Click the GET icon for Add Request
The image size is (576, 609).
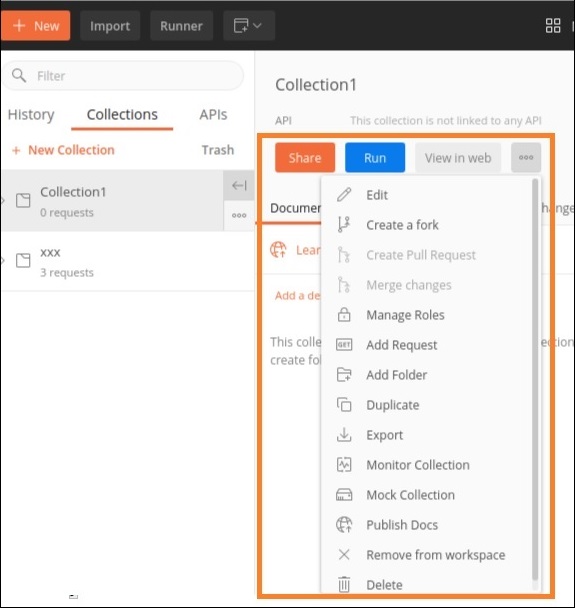(344, 345)
